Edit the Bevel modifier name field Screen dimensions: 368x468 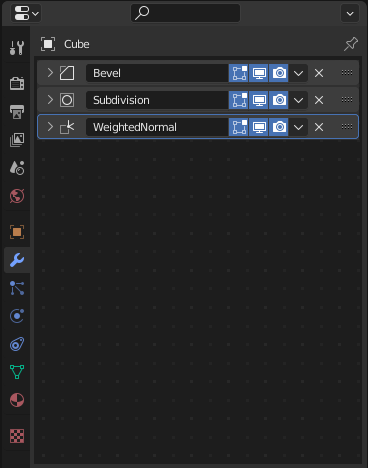pyautogui.click(x=157, y=73)
